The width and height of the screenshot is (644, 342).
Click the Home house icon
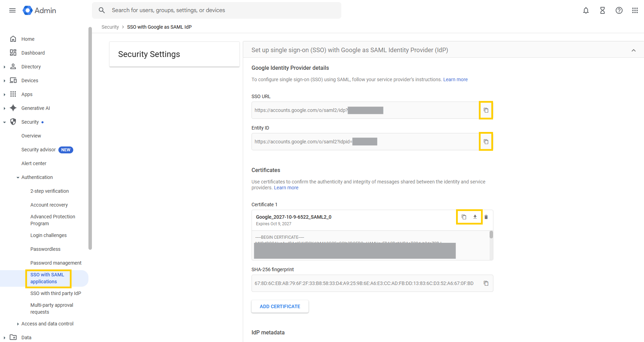13,39
